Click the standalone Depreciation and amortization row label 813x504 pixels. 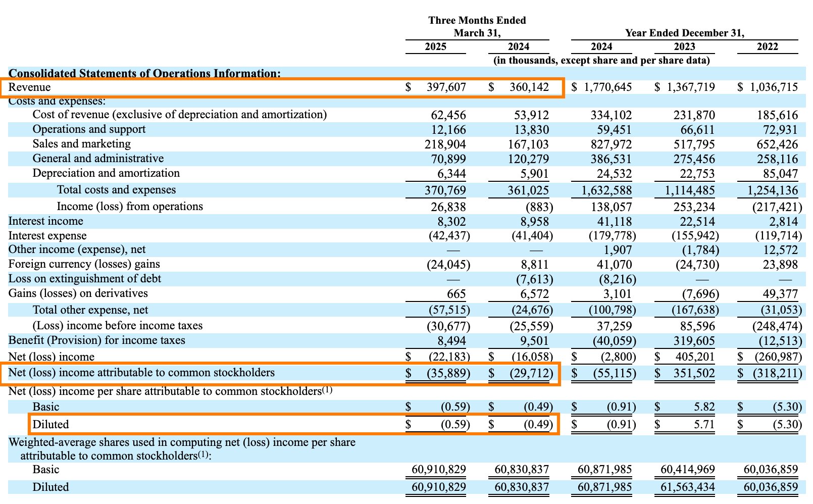(106, 173)
